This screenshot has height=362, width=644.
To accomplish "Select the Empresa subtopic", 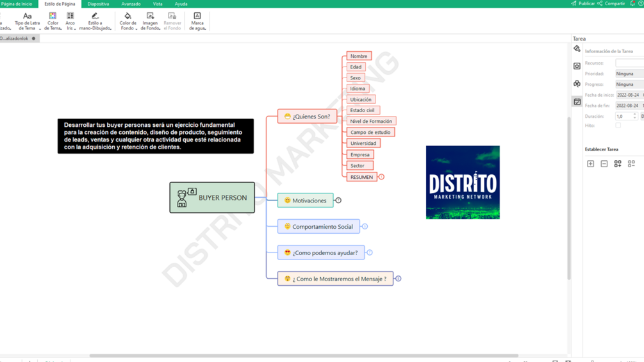I will (x=360, y=155).
